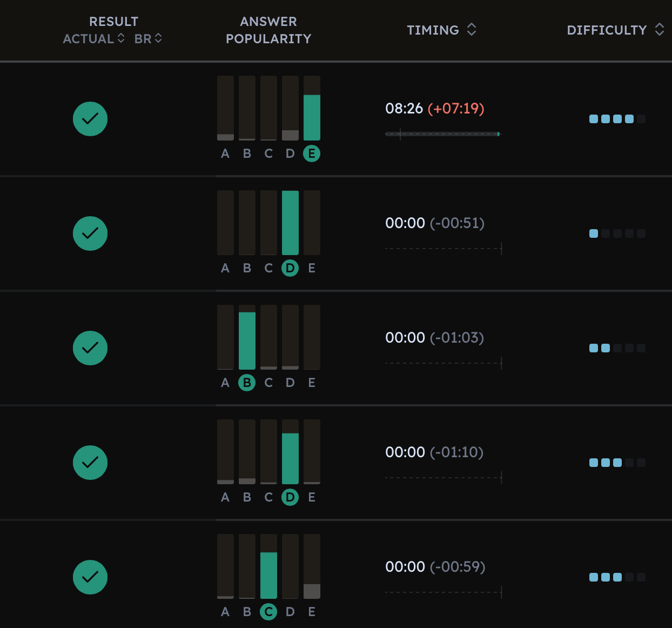Screen dimensions: 672x628
Task: Click the checkmark for the 00:00 (-00:51) row
Action: (90, 233)
